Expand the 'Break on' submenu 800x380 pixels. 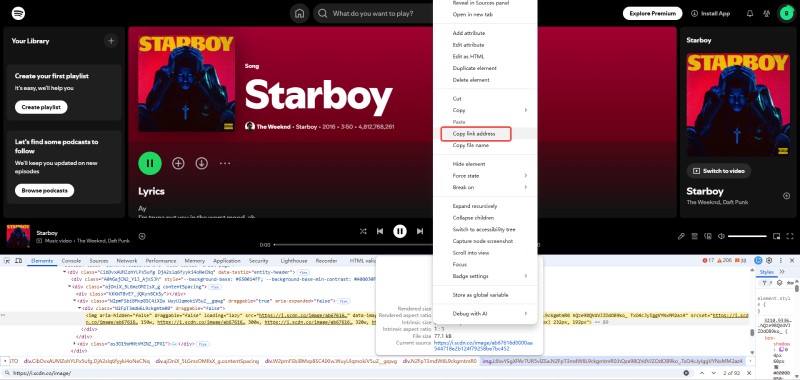click(x=485, y=187)
